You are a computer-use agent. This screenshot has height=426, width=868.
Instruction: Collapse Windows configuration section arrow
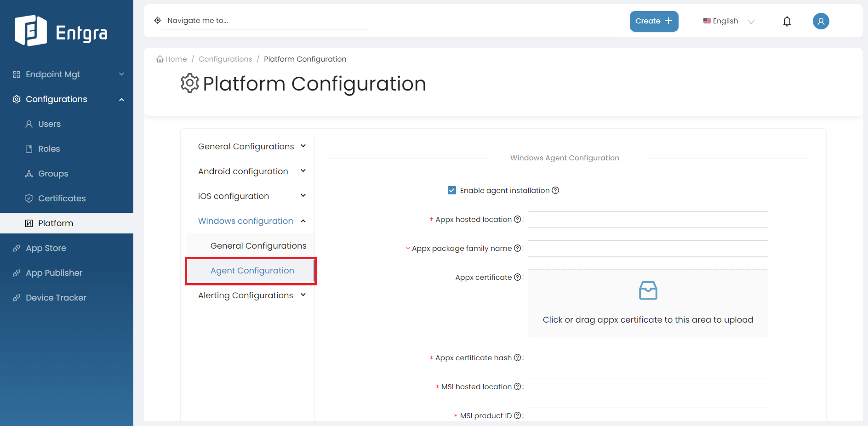click(303, 221)
